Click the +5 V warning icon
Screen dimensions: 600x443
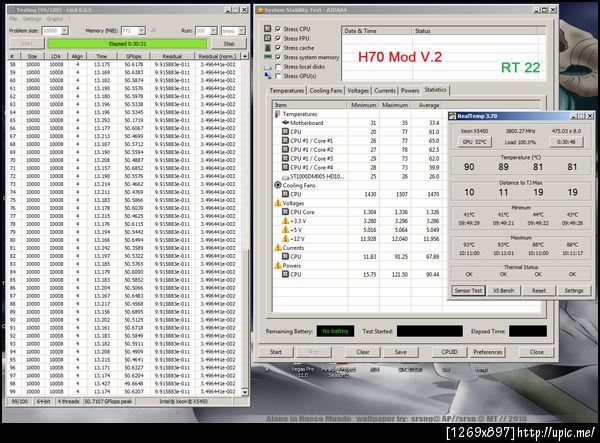(285, 230)
